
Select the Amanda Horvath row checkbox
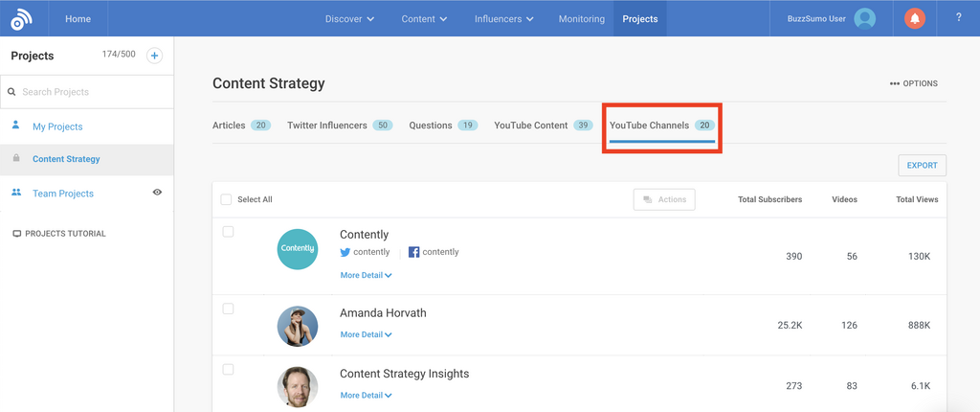pyautogui.click(x=228, y=309)
